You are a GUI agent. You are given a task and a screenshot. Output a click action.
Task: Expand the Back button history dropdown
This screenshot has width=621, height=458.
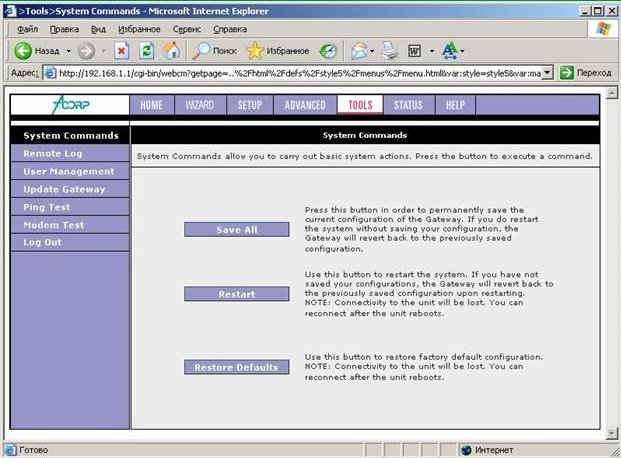69,51
